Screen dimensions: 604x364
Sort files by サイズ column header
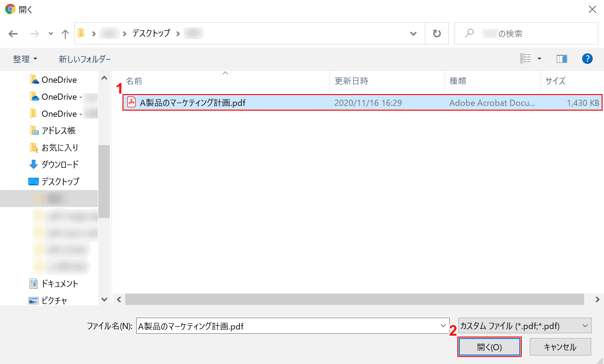coord(555,81)
